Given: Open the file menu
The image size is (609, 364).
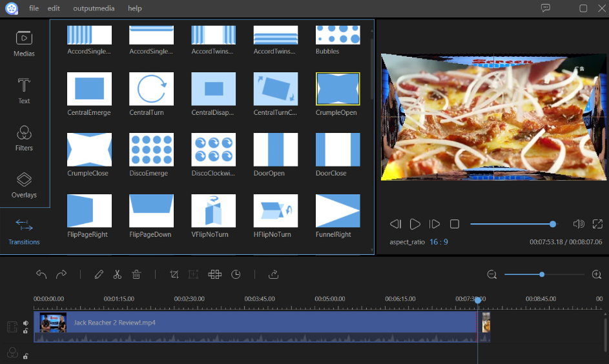Looking at the screenshot, I should coord(34,8).
